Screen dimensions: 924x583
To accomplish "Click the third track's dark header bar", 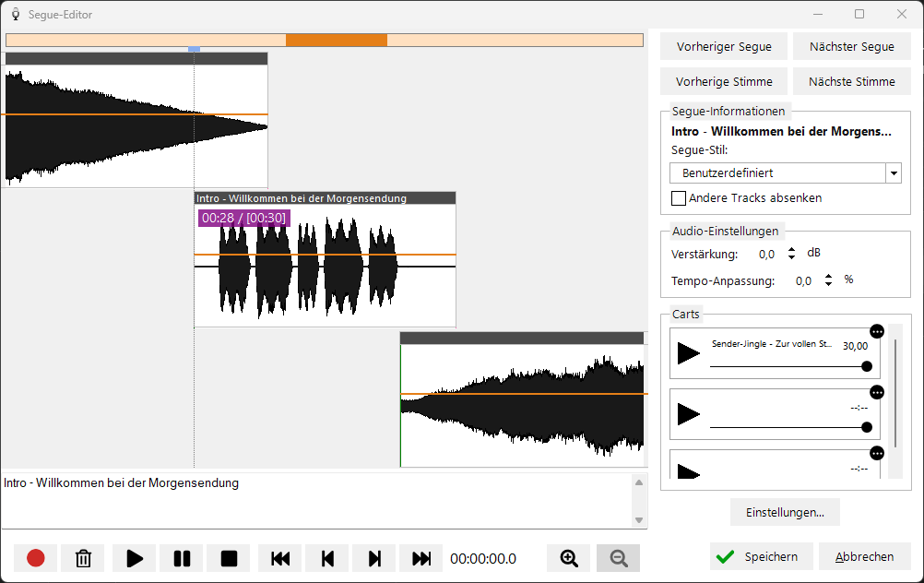I will click(x=522, y=339).
